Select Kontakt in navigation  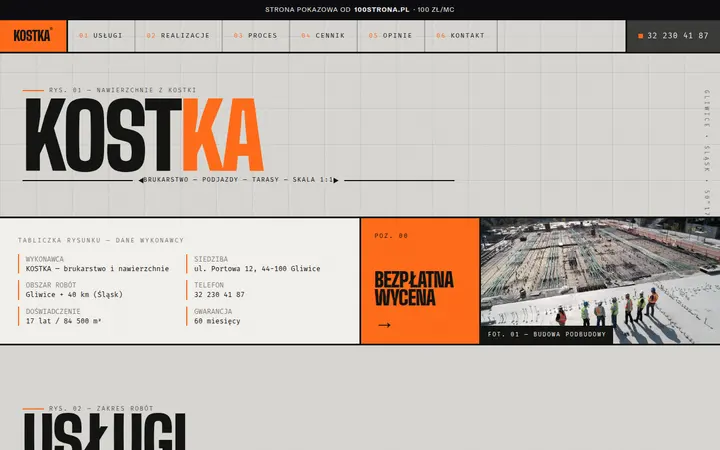[461, 36]
